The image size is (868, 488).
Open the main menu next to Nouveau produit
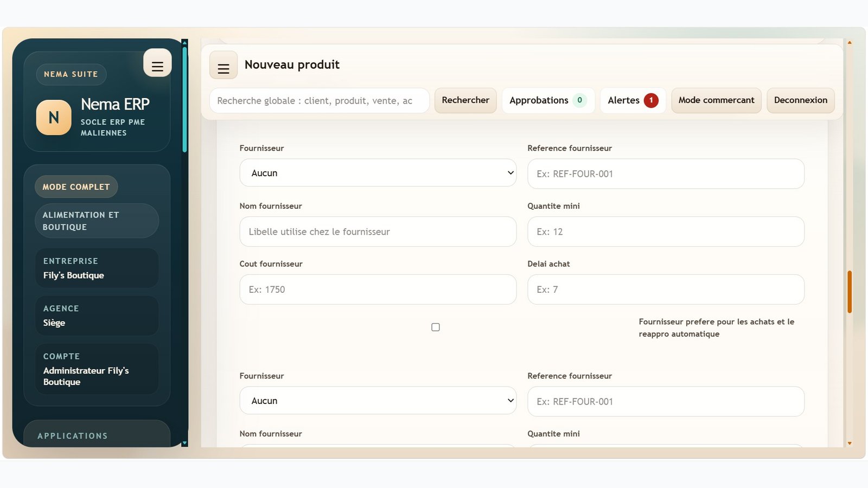click(x=224, y=65)
